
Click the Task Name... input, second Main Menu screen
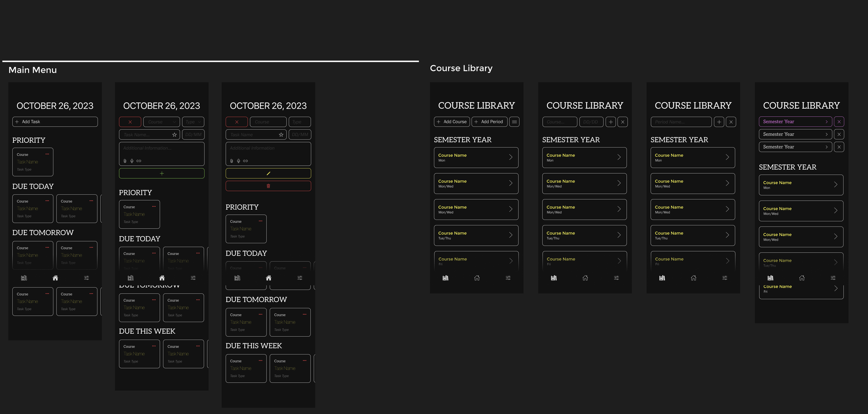(x=150, y=135)
